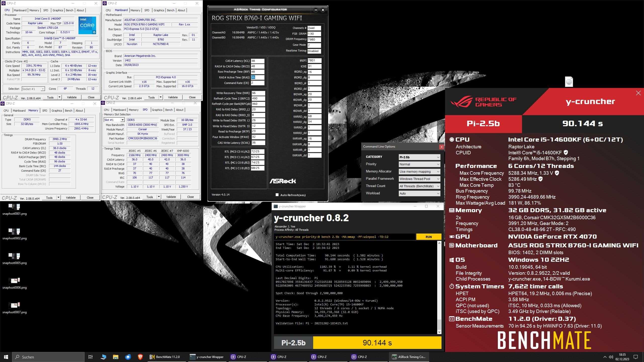
Task: Close Command Line Options dialog
Action: (441, 147)
